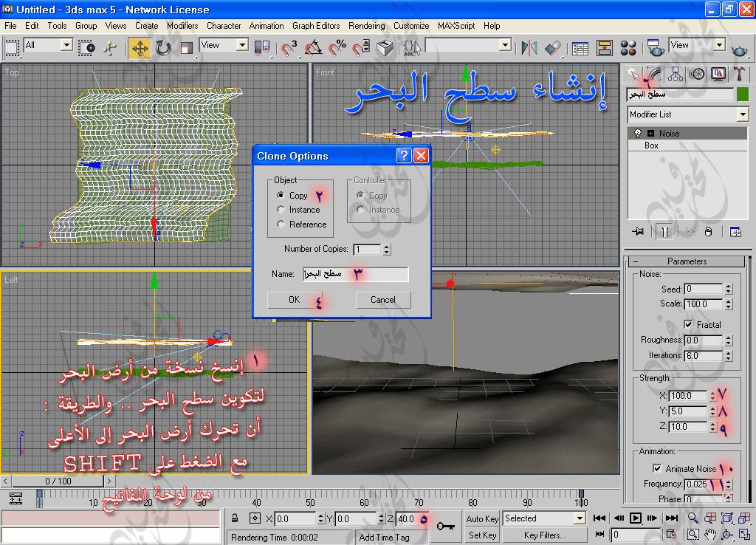The image size is (756, 545).
Task: Activate the Select and Manipulate tool
Action: click(x=111, y=47)
